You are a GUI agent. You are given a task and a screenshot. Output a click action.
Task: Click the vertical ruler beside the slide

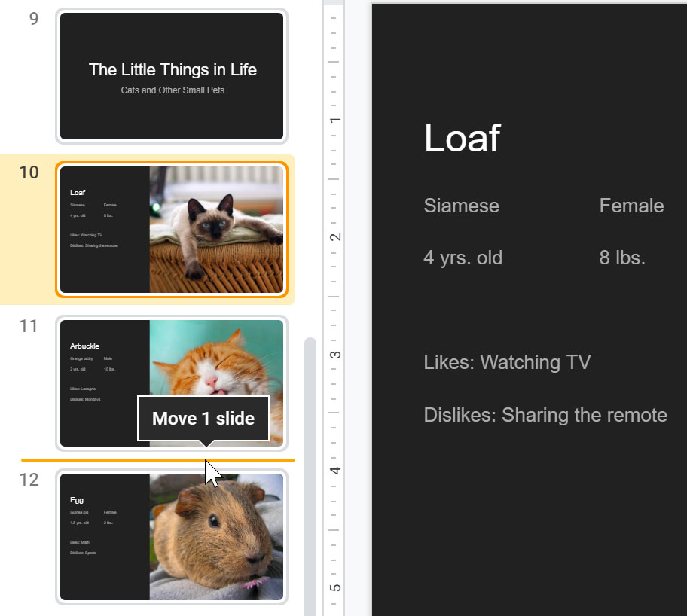(334, 301)
